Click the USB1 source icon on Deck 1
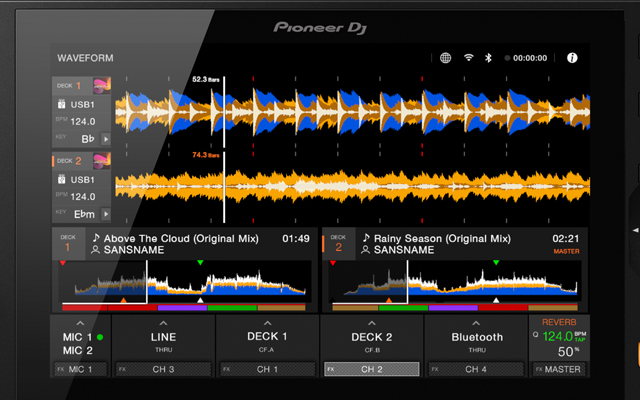Image resolution: width=640 pixels, height=400 pixels. click(x=61, y=104)
